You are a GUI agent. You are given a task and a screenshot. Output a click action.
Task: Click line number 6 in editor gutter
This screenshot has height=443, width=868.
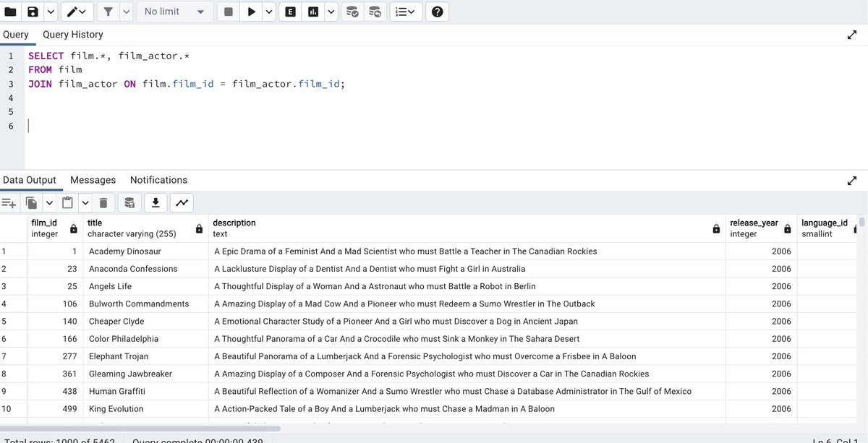click(11, 126)
